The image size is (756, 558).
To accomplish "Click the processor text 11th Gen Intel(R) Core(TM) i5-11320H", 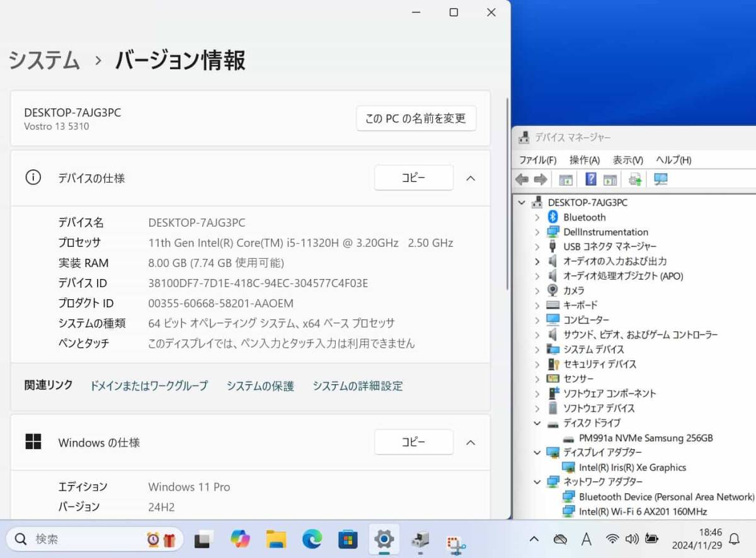I will [x=301, y=242].
